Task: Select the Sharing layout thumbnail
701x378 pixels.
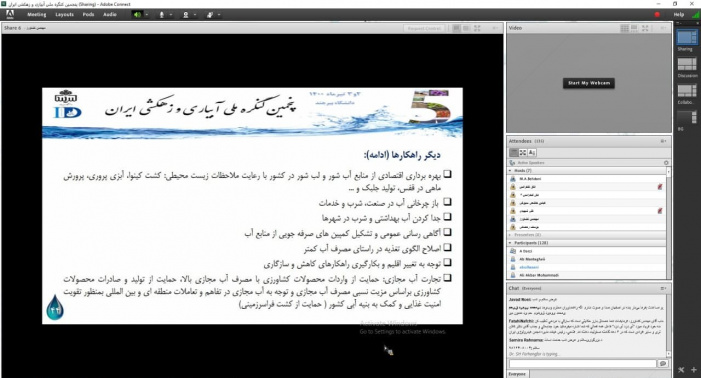Action: [x=687, y=37]
